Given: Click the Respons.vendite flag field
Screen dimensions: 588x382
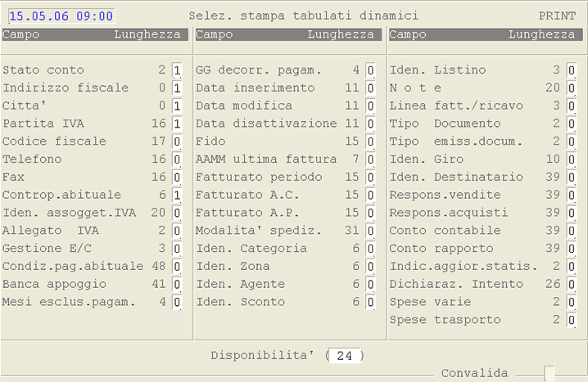Looking at the screenshot, I should coord(571,195).
